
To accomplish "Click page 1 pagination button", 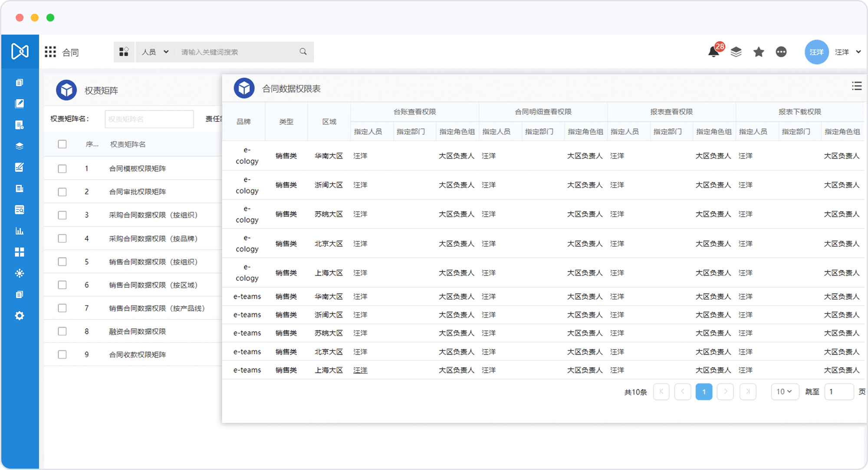I will [x=704, y=392].
